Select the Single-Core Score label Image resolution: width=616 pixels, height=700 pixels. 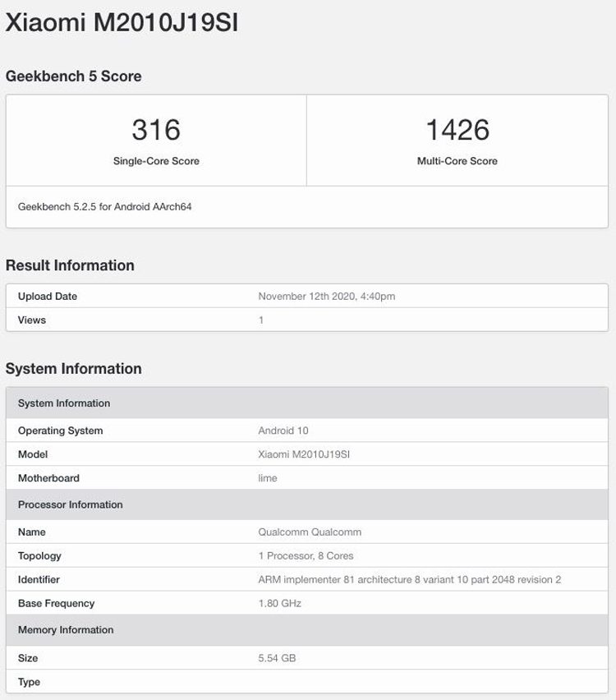[156, 161]
